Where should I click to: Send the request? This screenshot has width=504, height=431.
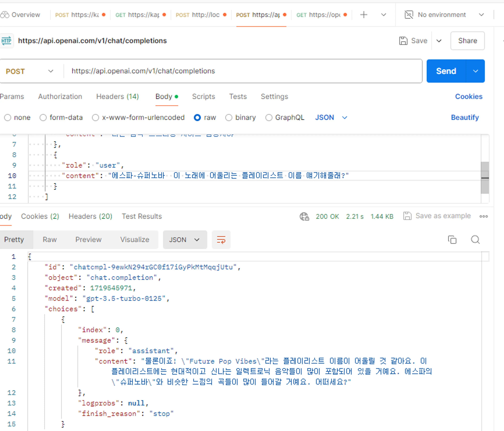click(446, 71)
